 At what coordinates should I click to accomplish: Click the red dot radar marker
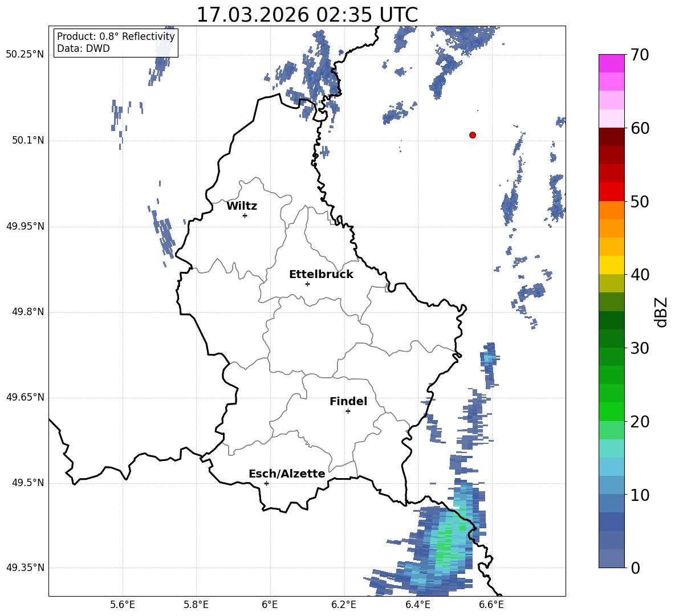pyautogui.click(x=473, y=135)
